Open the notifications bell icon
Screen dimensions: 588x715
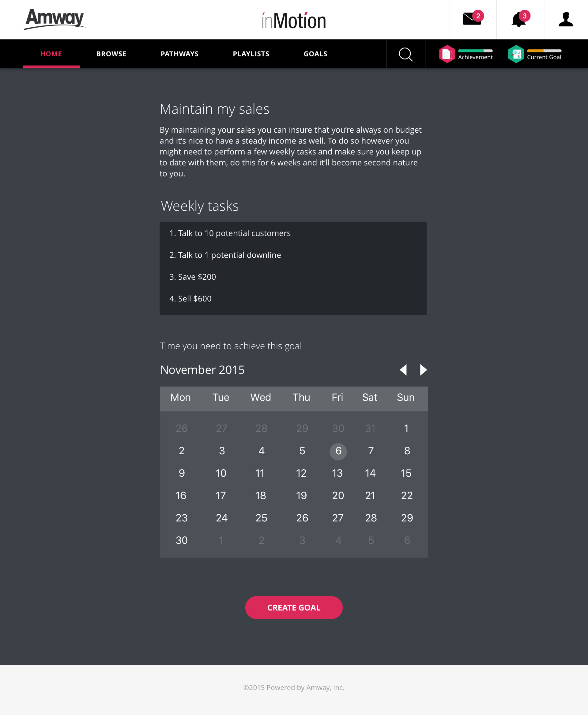(x=518, y=19)
